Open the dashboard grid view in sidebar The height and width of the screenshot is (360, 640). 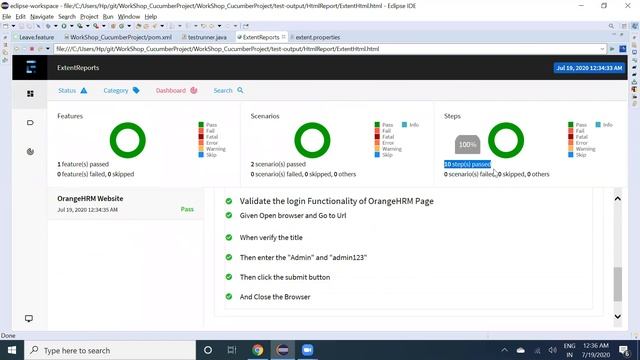pyautogui.click(x=30, y=93)
